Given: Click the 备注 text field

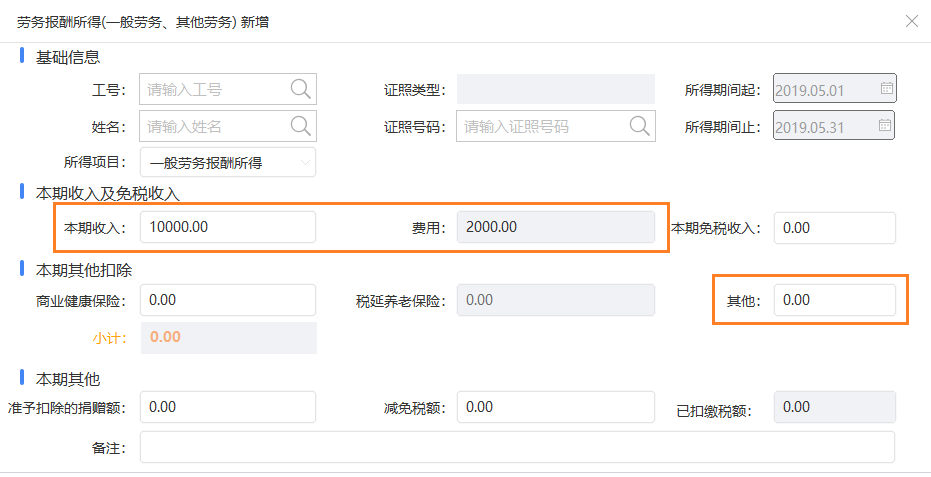Looking at the screenshot, I should tap(517, 447).
